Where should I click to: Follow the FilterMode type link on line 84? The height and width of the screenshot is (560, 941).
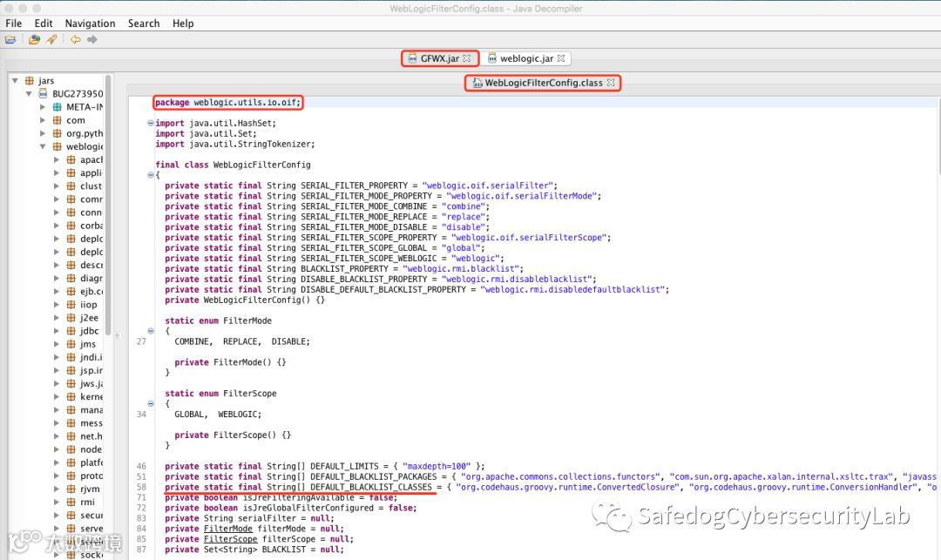228,529
